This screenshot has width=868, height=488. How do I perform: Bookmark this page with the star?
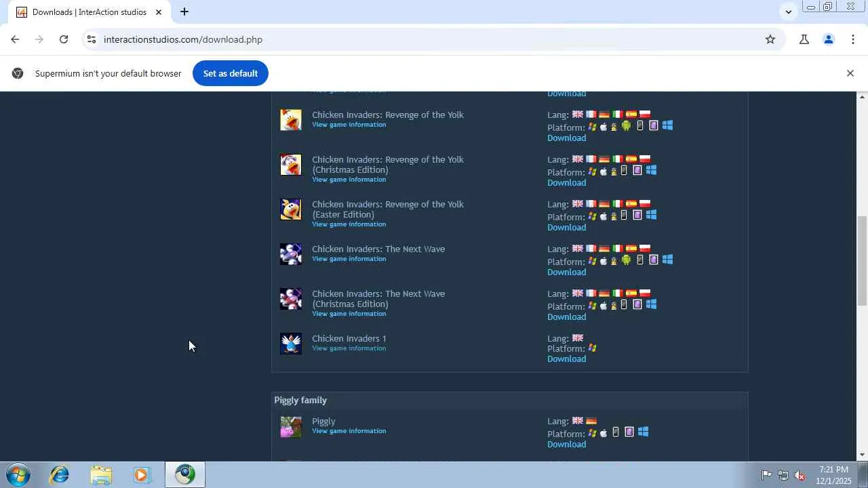[770, 39]
